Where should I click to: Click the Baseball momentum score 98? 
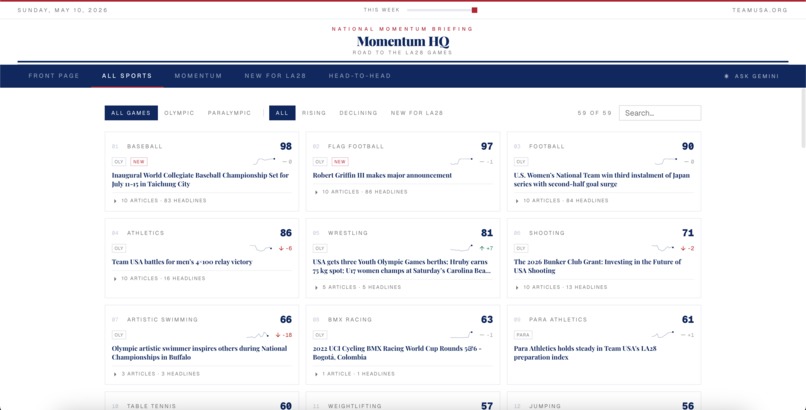286,146
